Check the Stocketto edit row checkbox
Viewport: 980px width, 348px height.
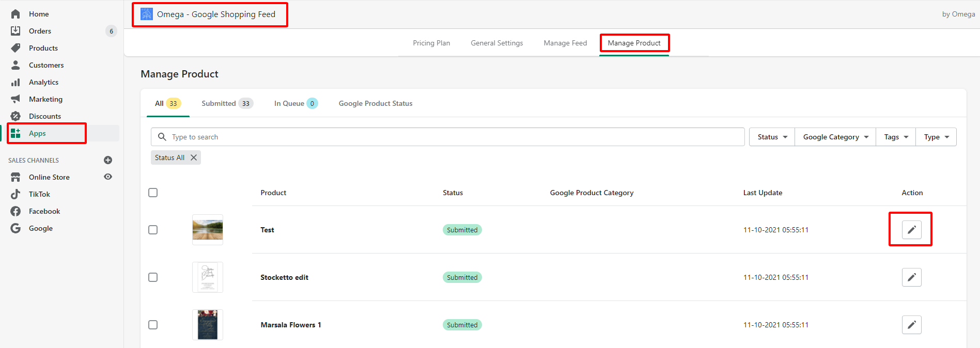[x=153, y=277]
